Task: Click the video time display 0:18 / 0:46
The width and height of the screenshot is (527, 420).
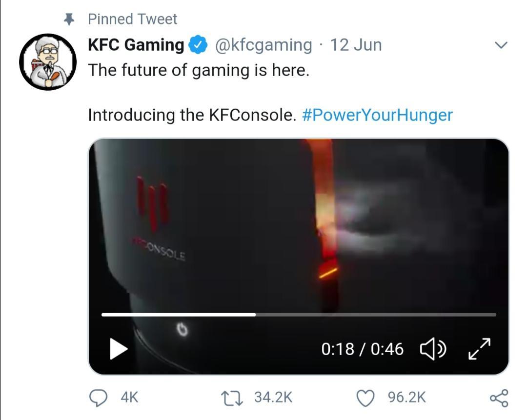Action: click(x=363, y=348)
